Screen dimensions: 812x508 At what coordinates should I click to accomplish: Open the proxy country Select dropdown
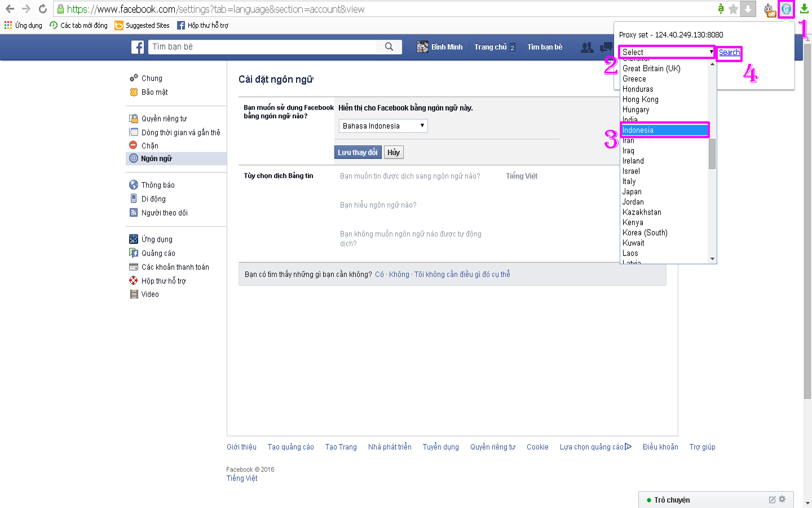(667, 52)
